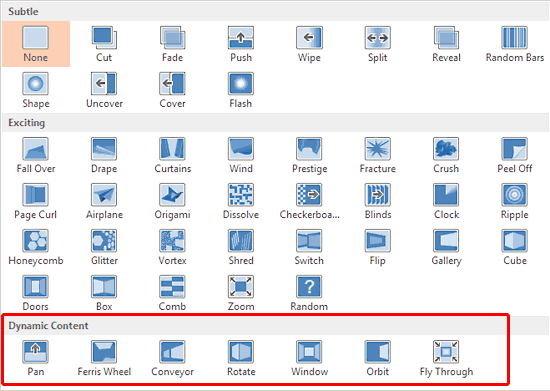Apply the Uncover transition
Image resolution: width=550 pixels, height=391 pixels.
point(104,90)
